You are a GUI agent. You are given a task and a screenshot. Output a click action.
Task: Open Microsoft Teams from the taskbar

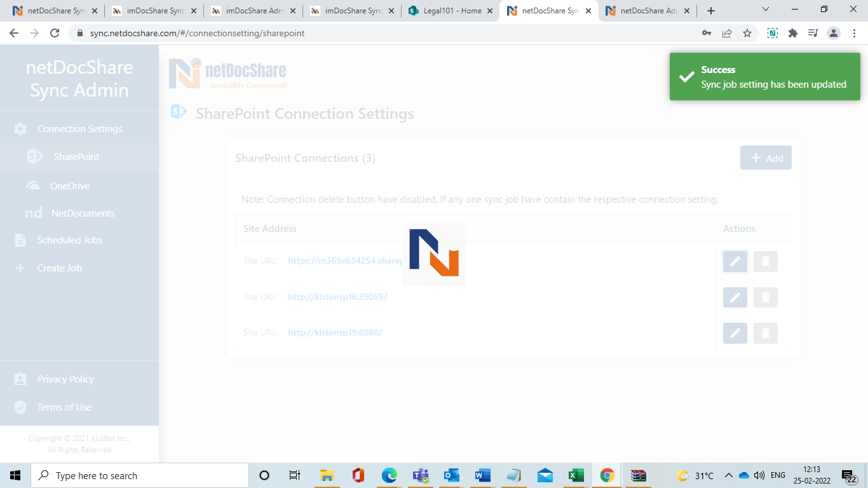(421, 475)
